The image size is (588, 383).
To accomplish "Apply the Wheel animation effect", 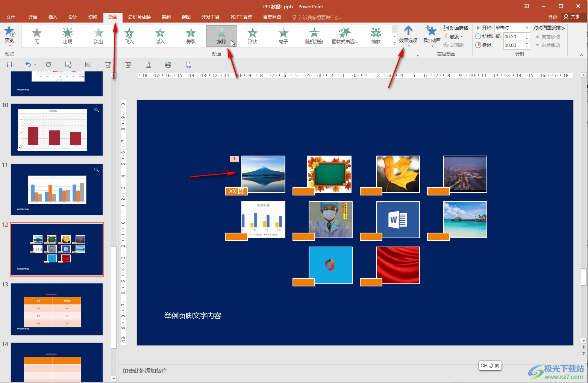I will click(x=283, y=36).
